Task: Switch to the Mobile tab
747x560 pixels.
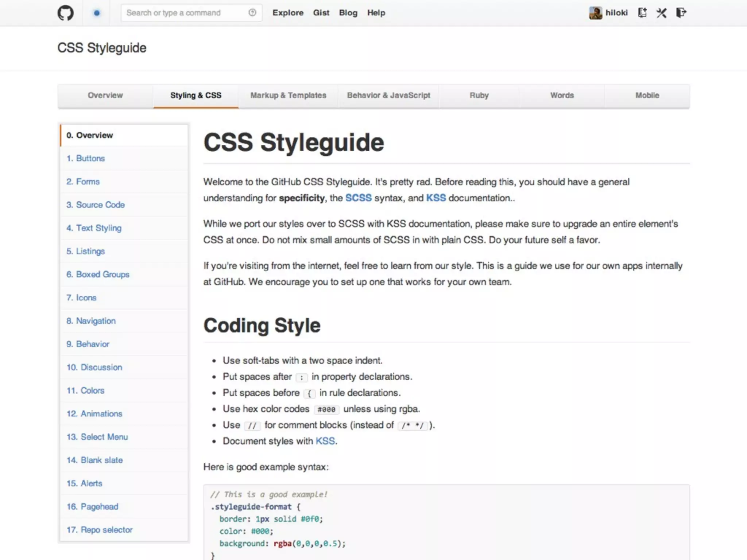Action: [647, 96]
